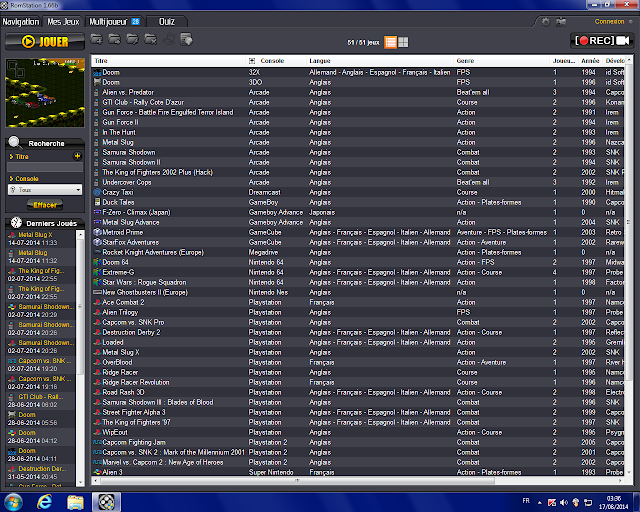This screenshot has height=512, width=640.
Task: Launch Internet Explorer from taskbar
Action: click(x=44, y=502)
